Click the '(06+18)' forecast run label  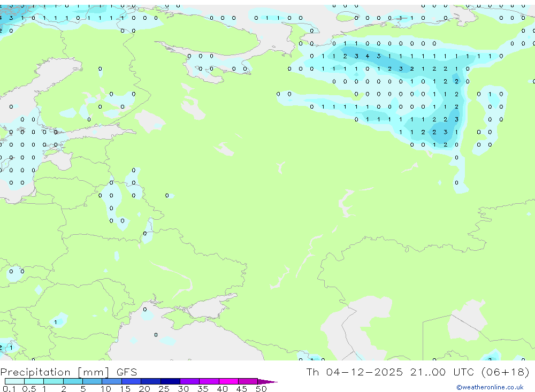[506, 372]
